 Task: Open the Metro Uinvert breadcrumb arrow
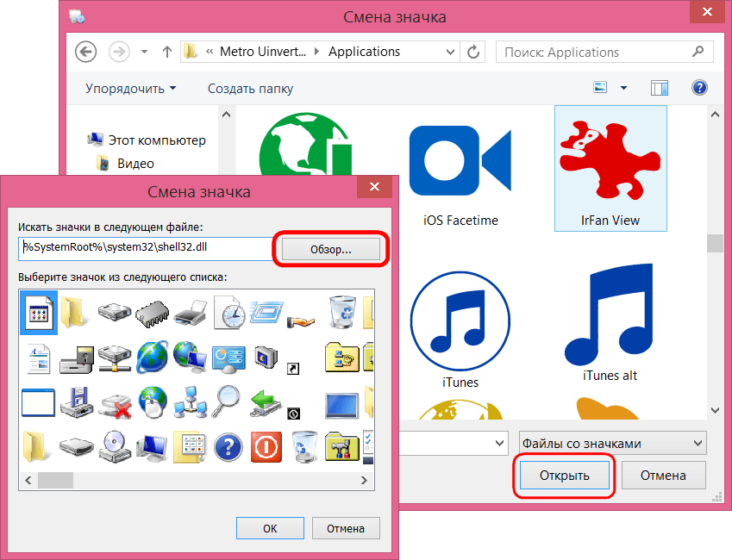[317, 52]
